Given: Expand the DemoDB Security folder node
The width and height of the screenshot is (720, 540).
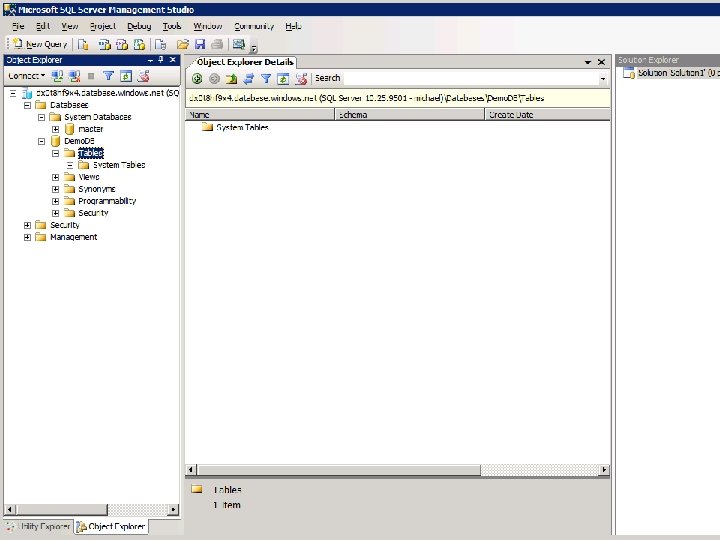Looking at the screenshot, I should 56,213.
